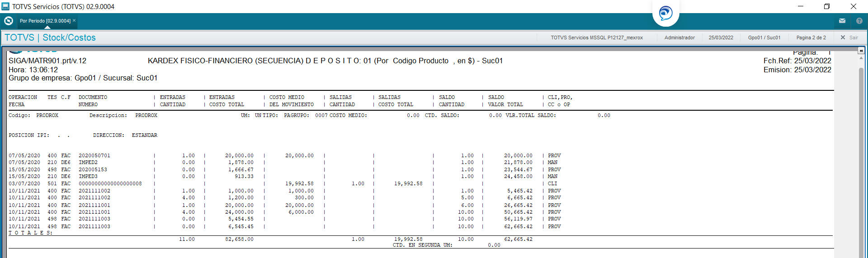The width and height of the screenshot is (868, 258).
Task: Click document number 2020050701
Action: pos(94,155)
